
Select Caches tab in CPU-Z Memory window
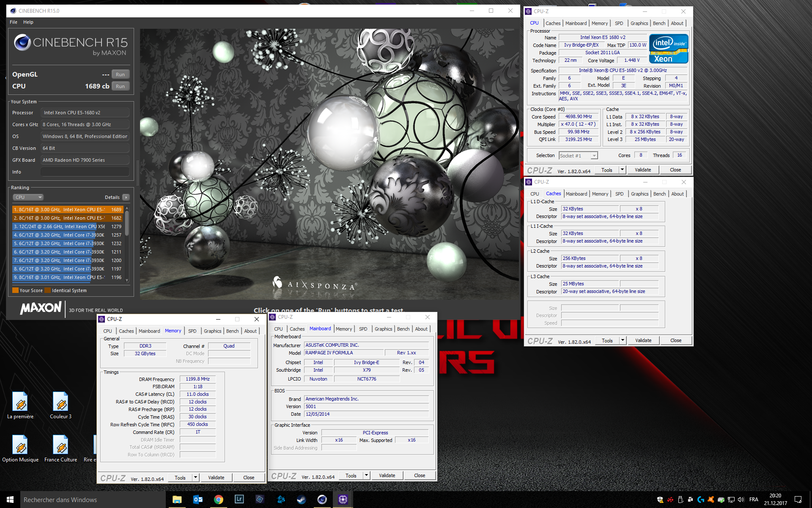(126, 331)
